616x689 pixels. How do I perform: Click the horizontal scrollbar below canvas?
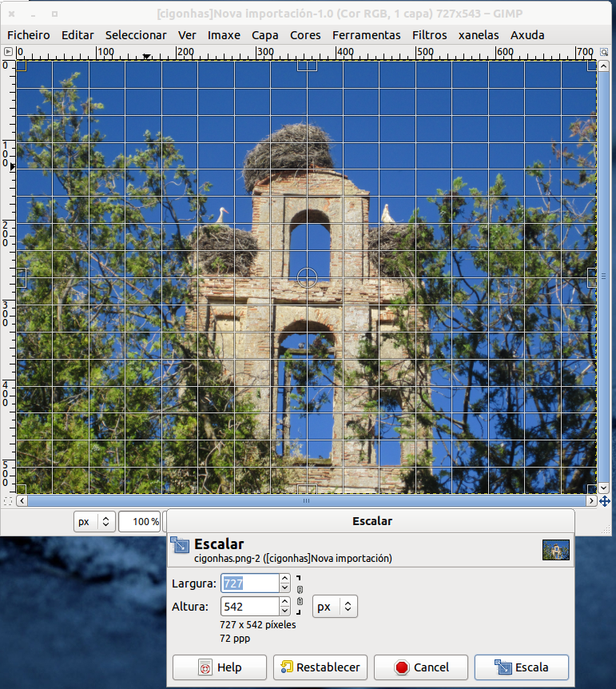click(307, 501)
